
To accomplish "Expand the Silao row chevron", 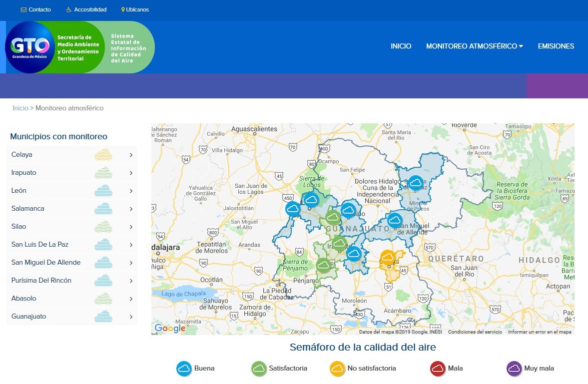I will [131, 227].
